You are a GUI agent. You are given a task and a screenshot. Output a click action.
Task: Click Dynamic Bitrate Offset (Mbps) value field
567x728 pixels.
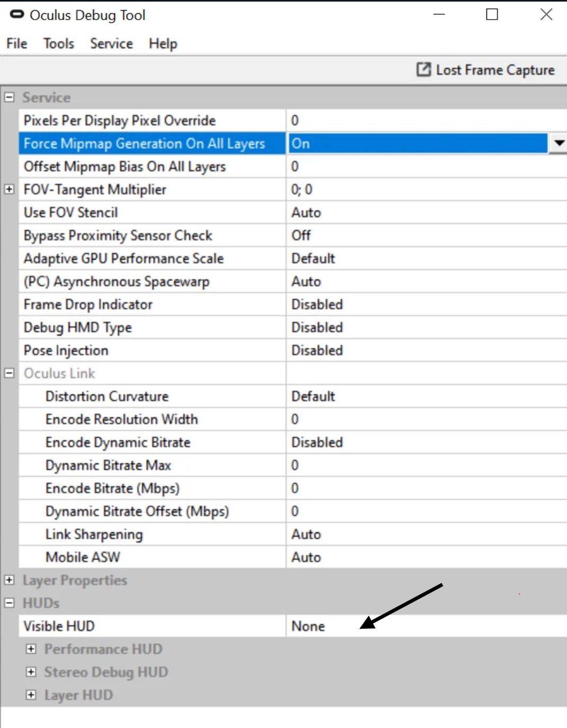(427, 511)
